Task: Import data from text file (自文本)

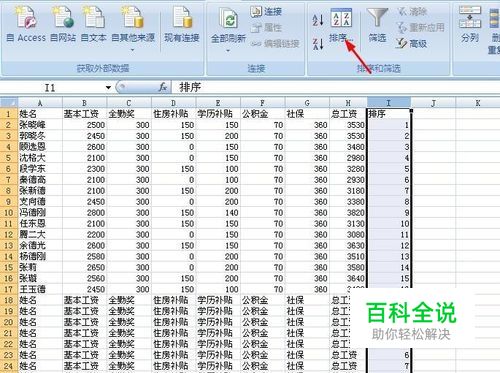Action: click(94, 25)
